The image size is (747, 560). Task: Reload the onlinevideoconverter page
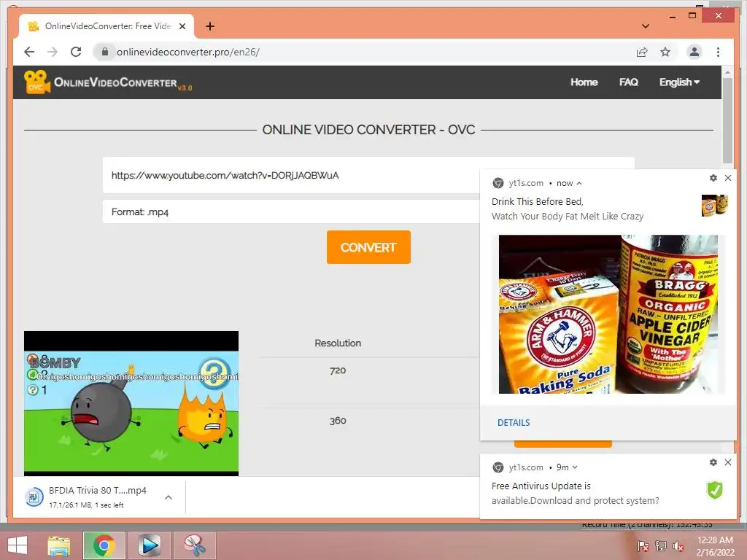(76, 52)
